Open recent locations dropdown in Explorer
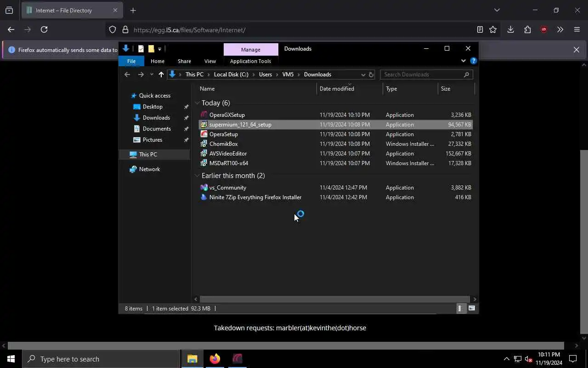 point(152,75)
